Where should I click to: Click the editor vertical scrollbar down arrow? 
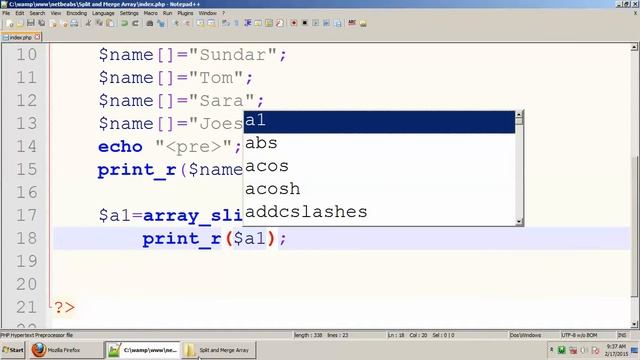coord(634,325)
